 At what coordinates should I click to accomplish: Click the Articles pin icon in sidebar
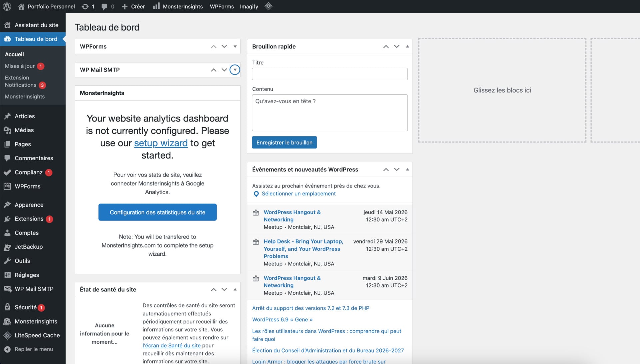pos(7,116)
